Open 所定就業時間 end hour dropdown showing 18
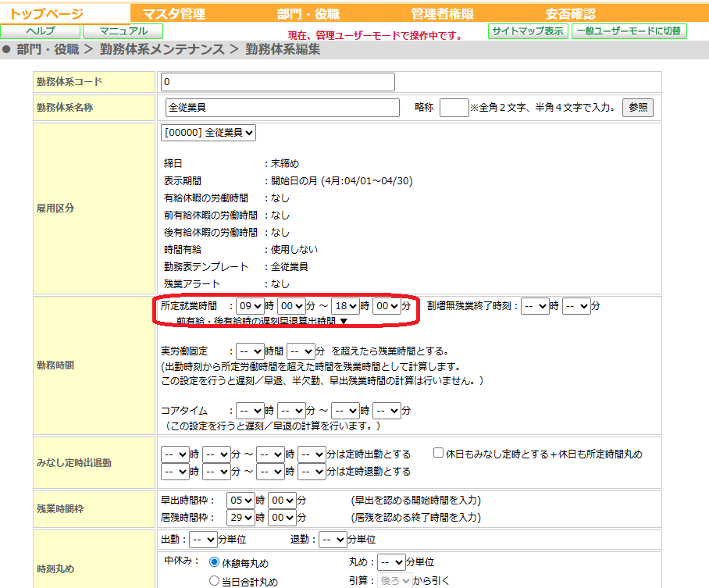This screenshot has width=709, height=588. [344, 307]
